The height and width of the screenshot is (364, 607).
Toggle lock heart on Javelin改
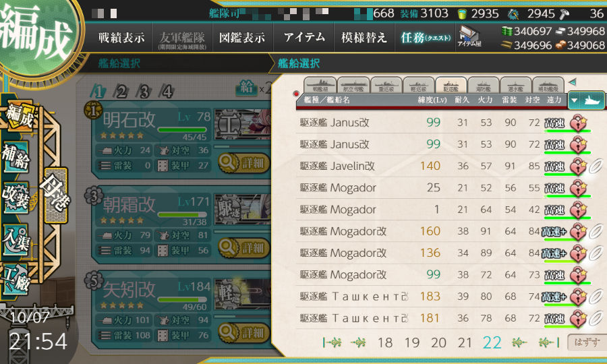click(x=578, y=166)
